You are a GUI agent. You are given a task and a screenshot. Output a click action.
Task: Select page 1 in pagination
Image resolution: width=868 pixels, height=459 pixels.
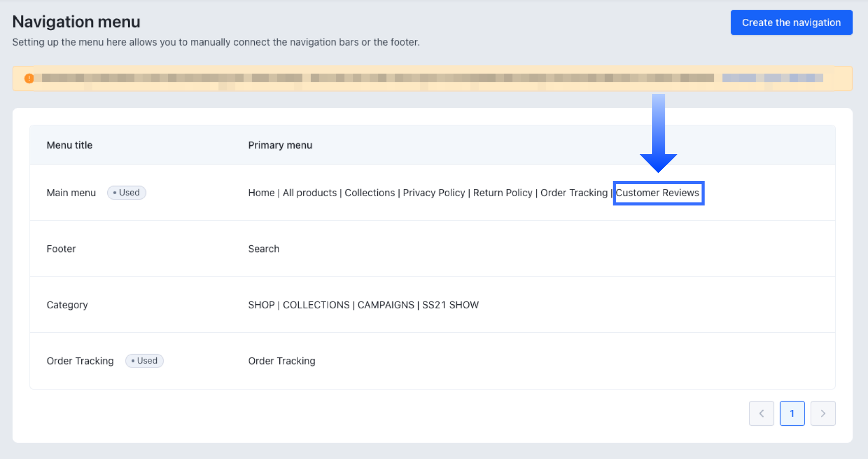pyautogui.click(x=792, y=414)
